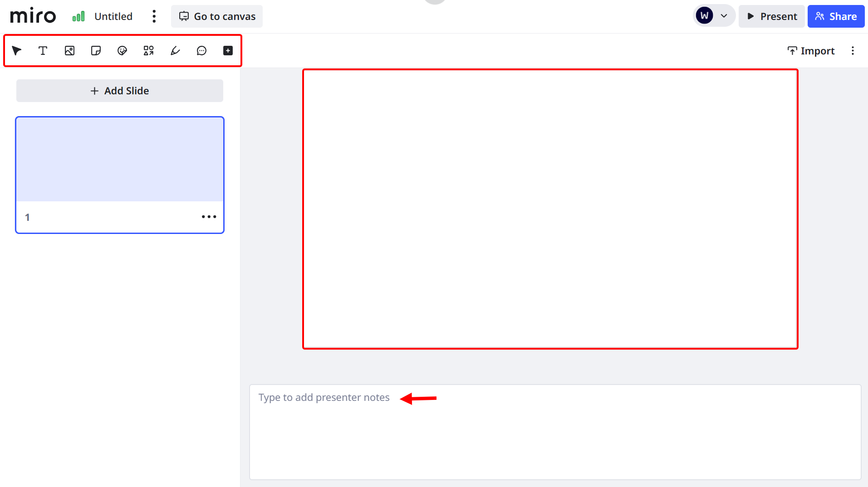Activate the pen drawing tool
This screenshot has width=868, height=487.
coord(175,50)
